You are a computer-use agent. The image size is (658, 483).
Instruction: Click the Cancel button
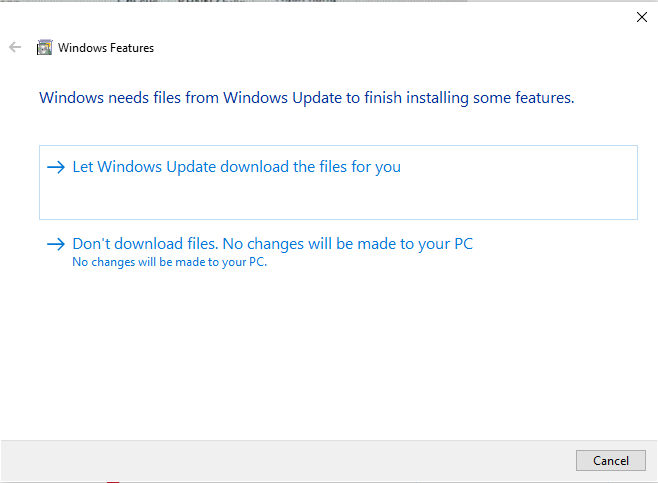(x=611, y=460)
